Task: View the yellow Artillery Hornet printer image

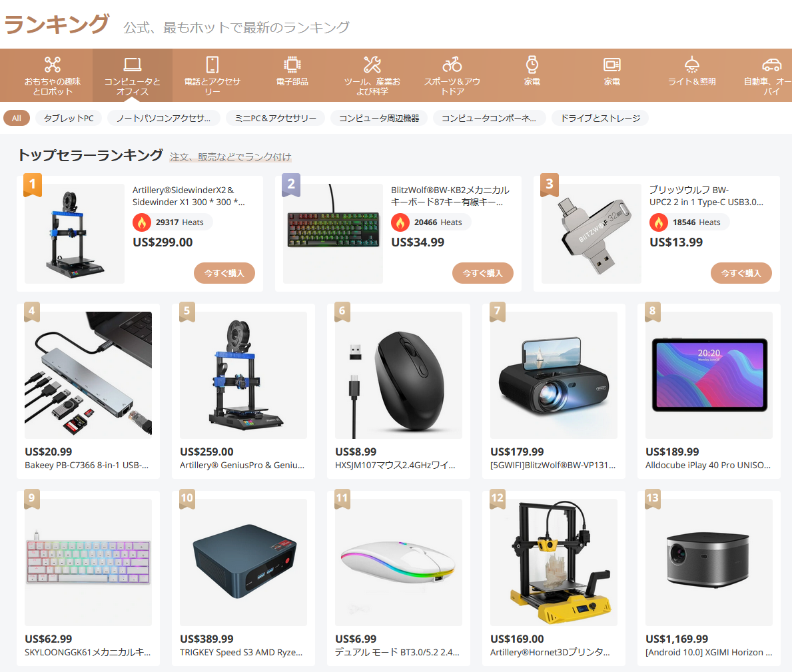Action: [x=554, y=562]
